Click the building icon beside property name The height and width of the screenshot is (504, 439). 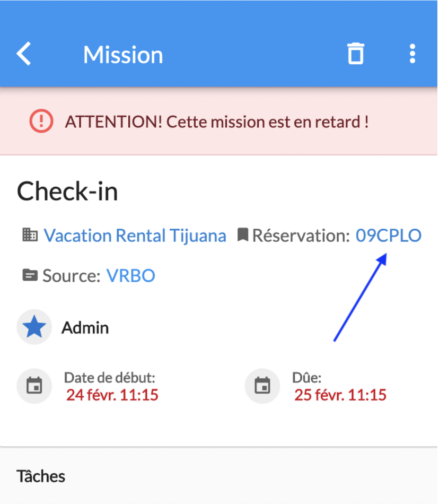coord(30,235)
